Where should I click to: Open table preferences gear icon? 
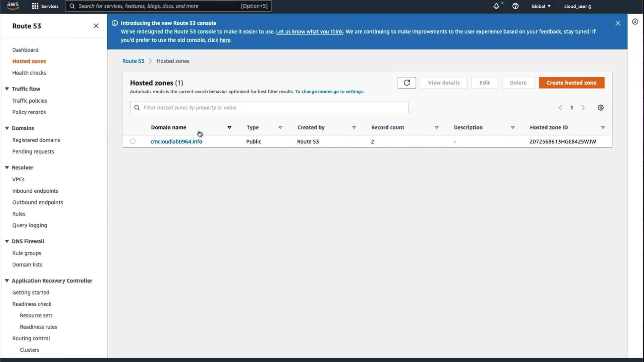[x=600, y=108]
